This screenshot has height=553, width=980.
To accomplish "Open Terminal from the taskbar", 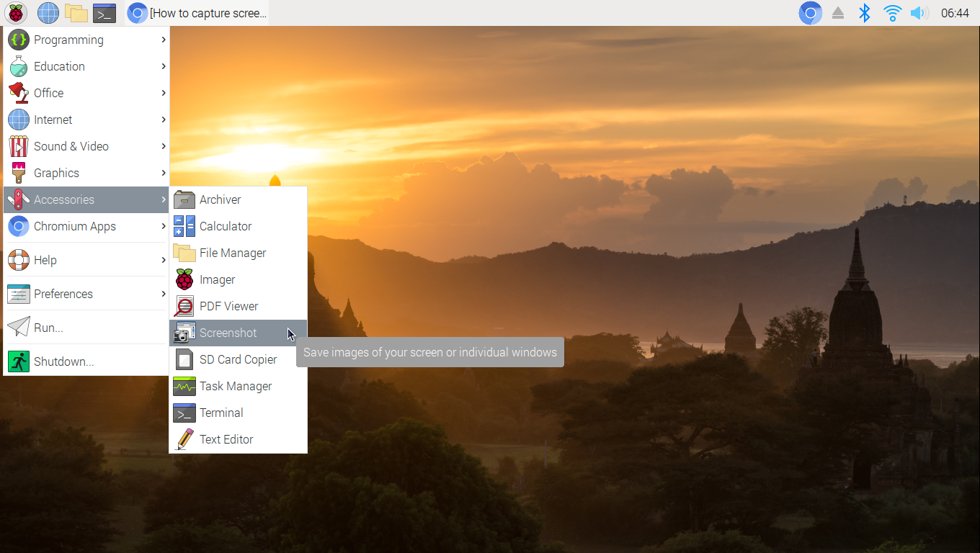I will pos(104,12).
